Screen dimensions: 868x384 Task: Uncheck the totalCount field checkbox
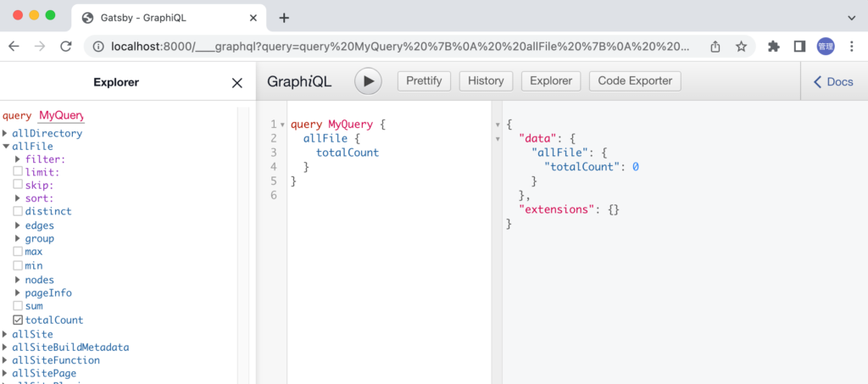pyautogui.click(x=18, y=320)
